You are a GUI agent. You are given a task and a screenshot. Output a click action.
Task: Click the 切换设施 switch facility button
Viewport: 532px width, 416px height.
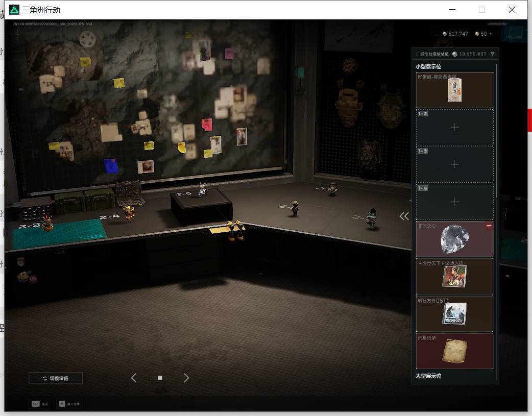pos(56,378)
